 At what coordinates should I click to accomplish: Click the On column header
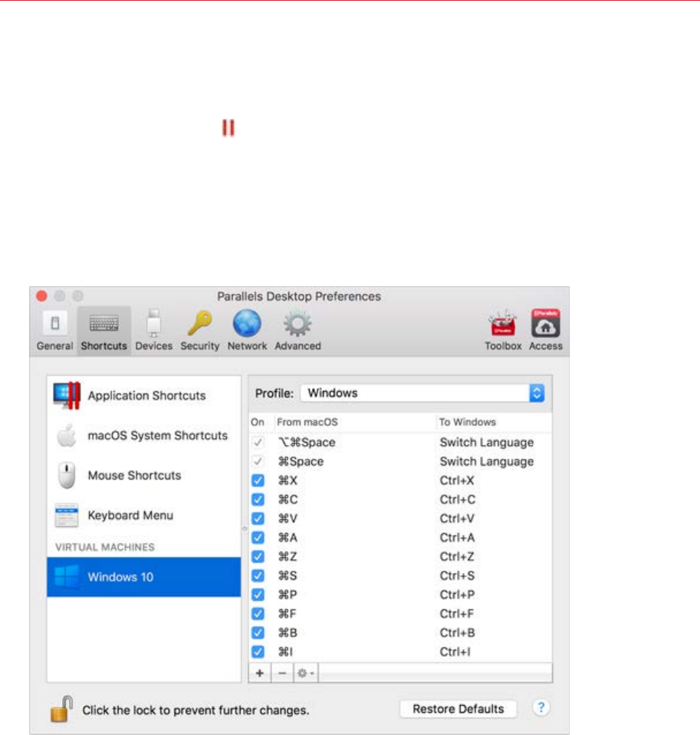(258, 422)
